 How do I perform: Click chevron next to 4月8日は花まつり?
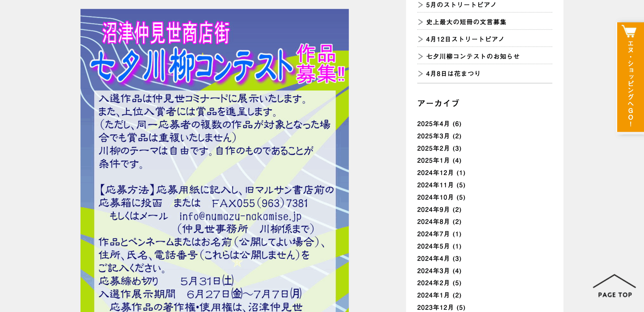(x=420, y=74)
